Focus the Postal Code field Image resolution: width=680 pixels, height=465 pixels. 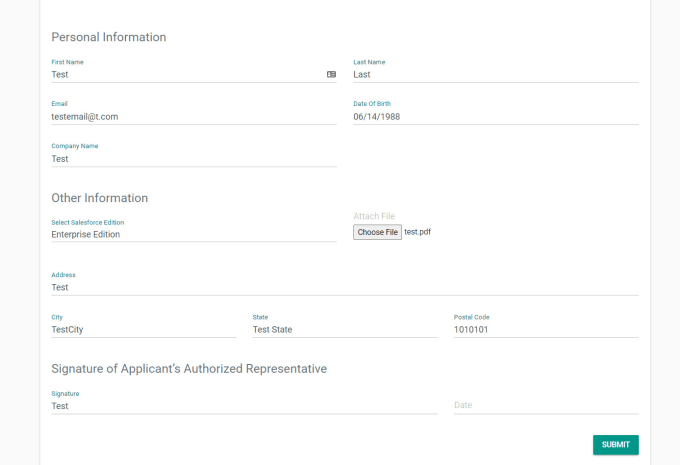click(x=546, y=330)
